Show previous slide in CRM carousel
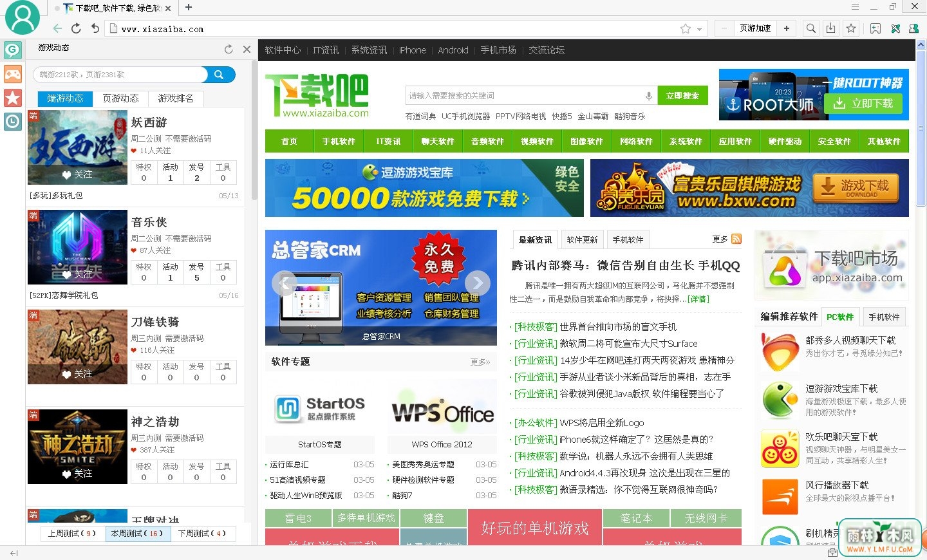This screenshot has height=560, width=927. point(285,283)
